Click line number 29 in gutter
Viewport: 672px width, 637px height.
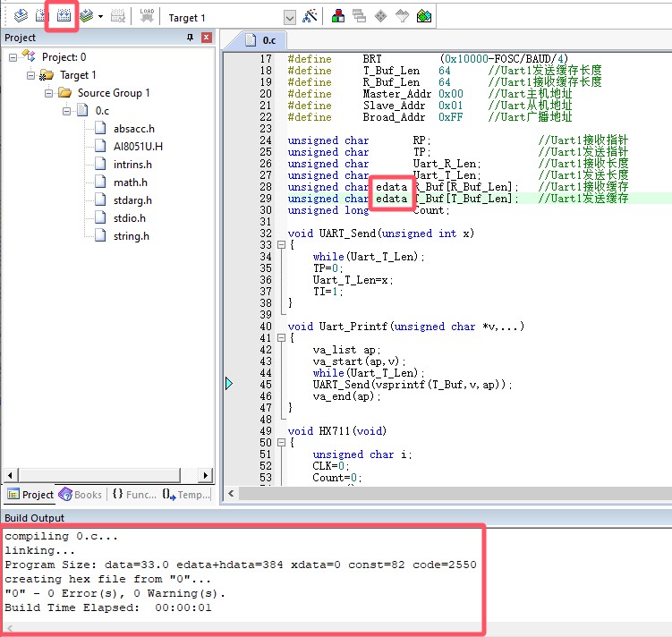point(266,199)
